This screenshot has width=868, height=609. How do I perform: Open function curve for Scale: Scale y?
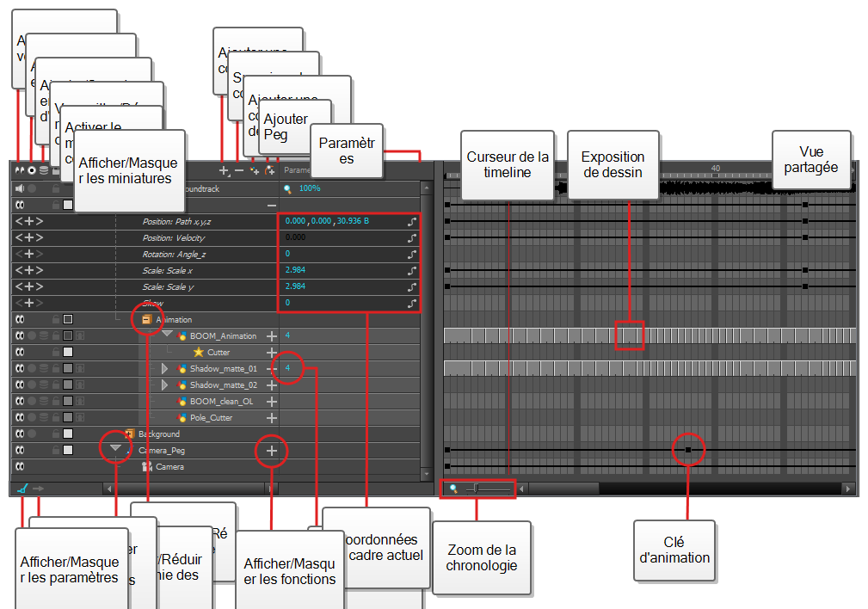point(412,287)
